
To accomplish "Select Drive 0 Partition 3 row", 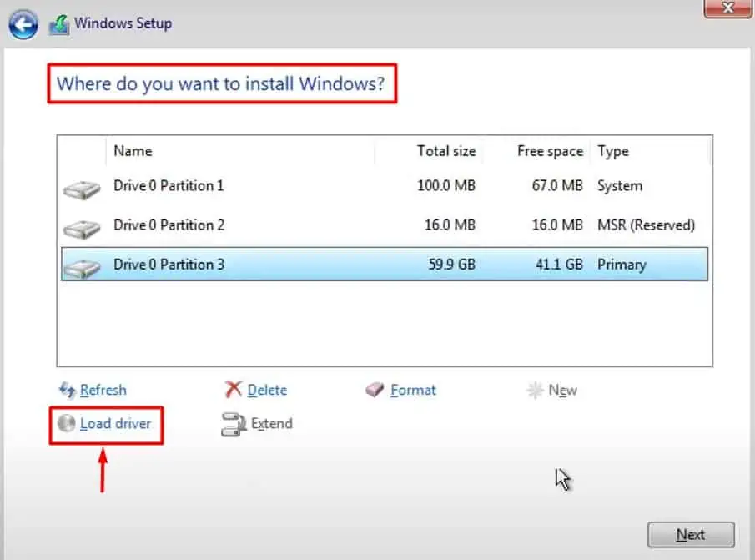I will pos(385,265).
